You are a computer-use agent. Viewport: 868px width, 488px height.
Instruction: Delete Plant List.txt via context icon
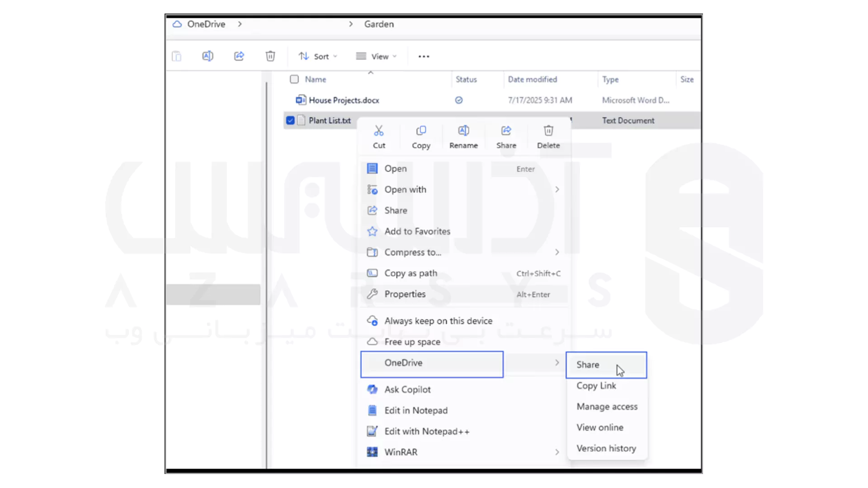(x=548, y=136)
